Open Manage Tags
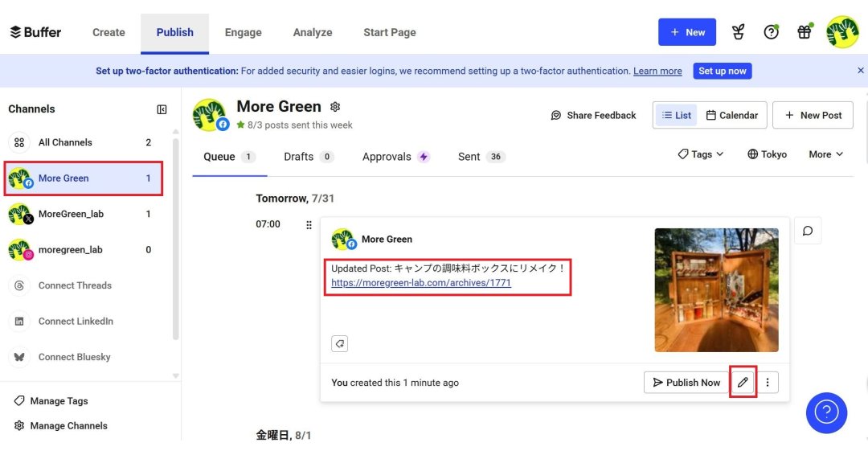Screen dimensions: 868x455 coord(51,401)
